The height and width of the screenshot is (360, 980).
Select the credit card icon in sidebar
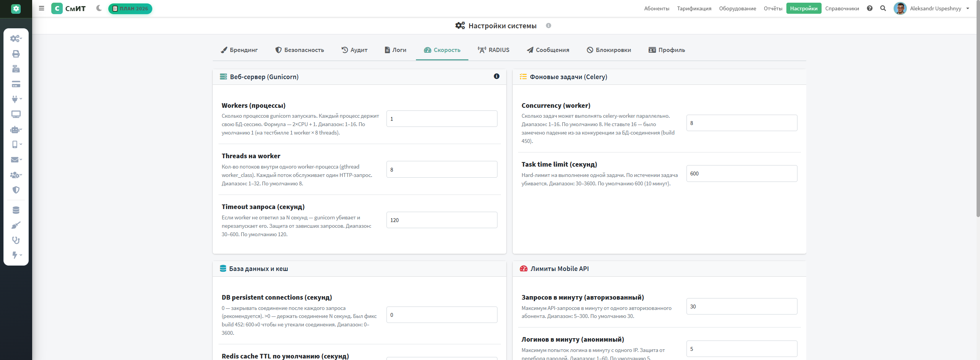pos(16,84)
